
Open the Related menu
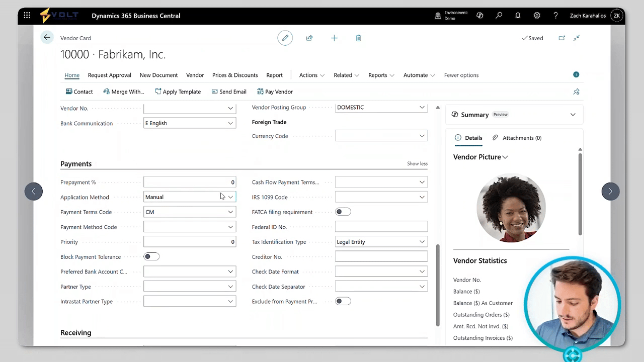click(x=346, y=75)
